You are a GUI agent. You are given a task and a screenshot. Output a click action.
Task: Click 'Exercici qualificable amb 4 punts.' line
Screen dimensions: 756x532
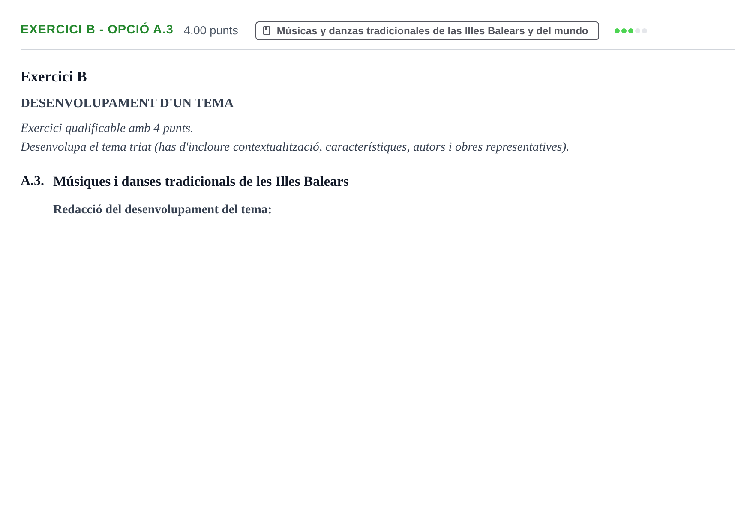click(x=107, y=128)
